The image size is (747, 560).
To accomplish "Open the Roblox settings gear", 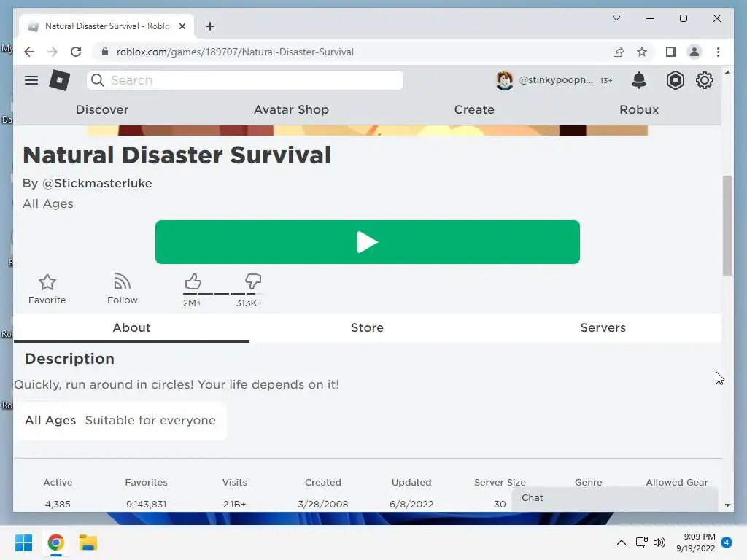I will click(705, 80).
